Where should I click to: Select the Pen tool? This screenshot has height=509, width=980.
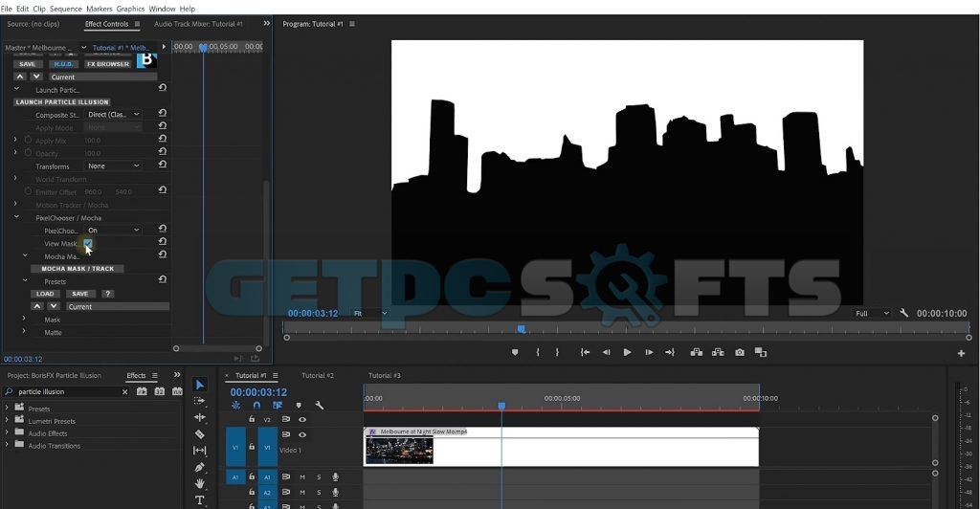click(x=199, y=467)
